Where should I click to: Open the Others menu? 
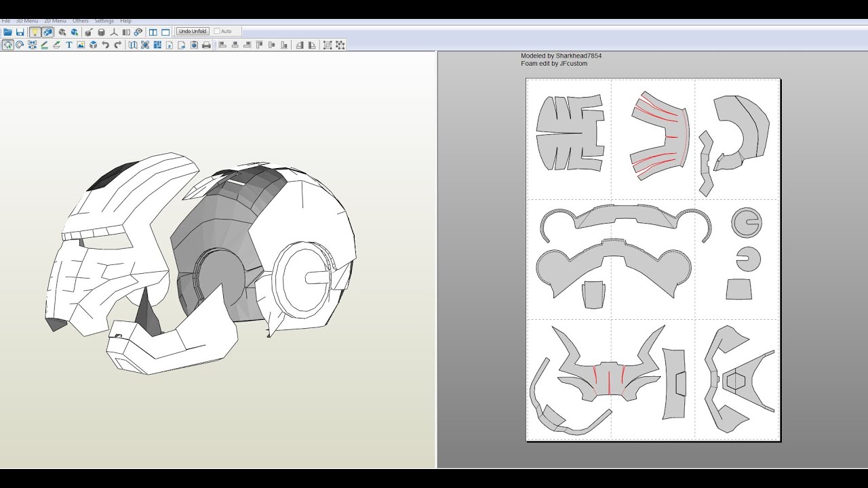pos(81,21)
